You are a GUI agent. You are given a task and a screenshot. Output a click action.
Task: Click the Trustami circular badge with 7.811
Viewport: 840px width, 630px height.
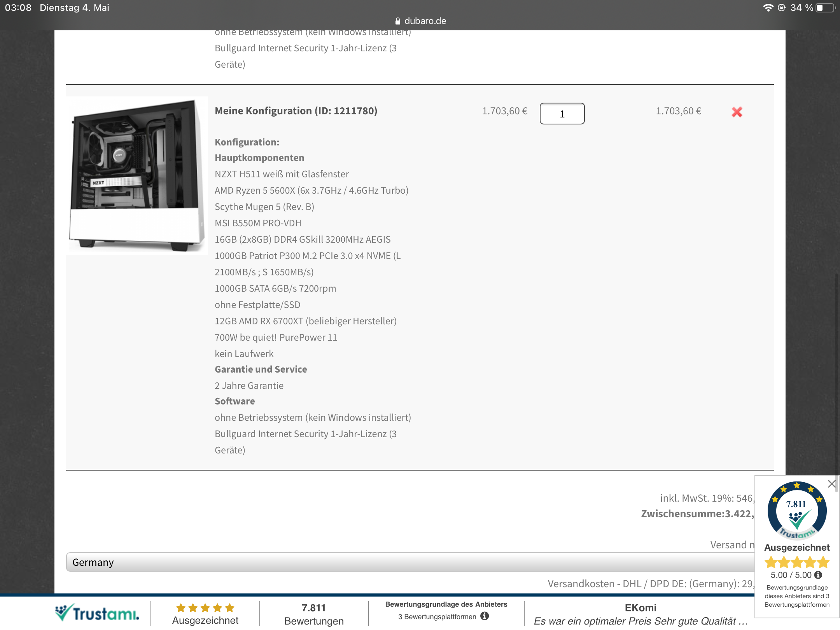click(796, 511)
